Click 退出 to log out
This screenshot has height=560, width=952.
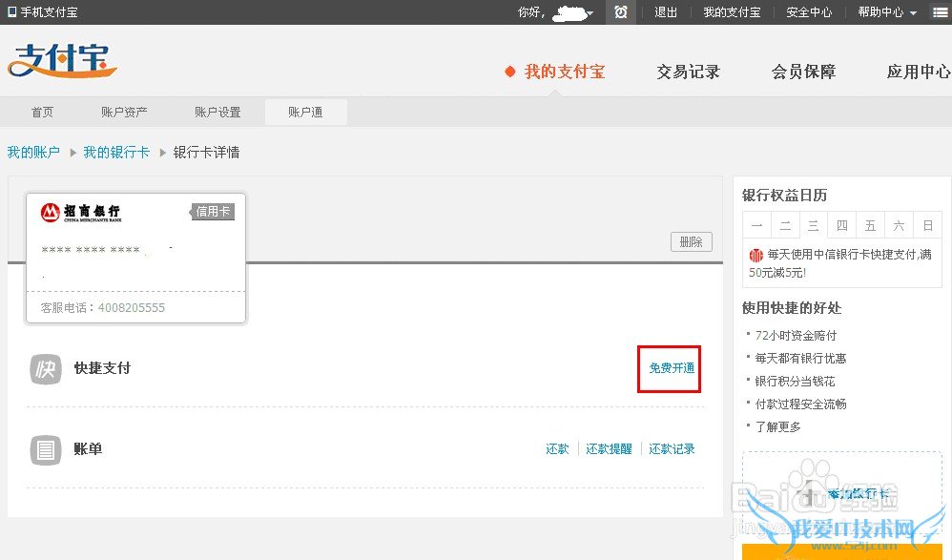click(x=666, y=12)
